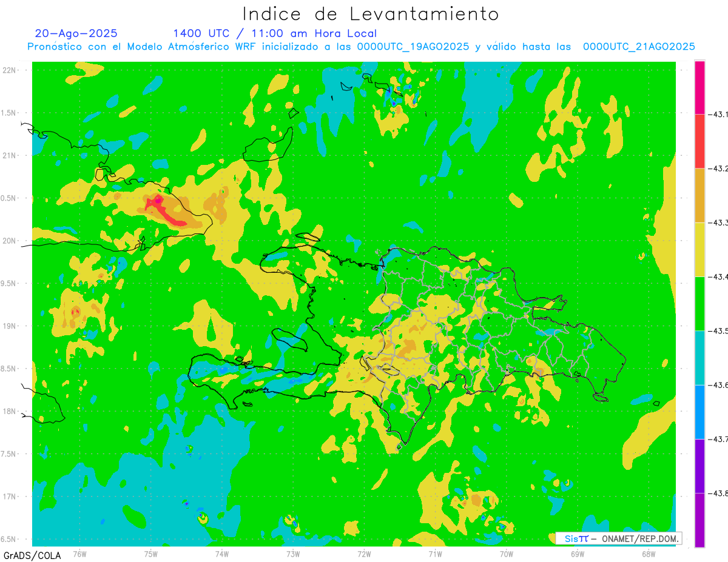728x562 pixels.
Task: Click the "74W" longitude label
Action: point(221,554)
